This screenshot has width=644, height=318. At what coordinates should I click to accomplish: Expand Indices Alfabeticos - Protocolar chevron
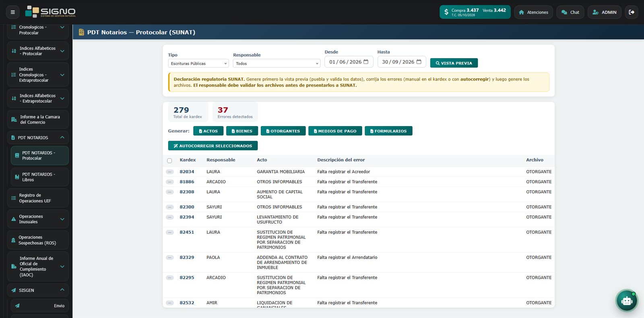coord(62,51)
